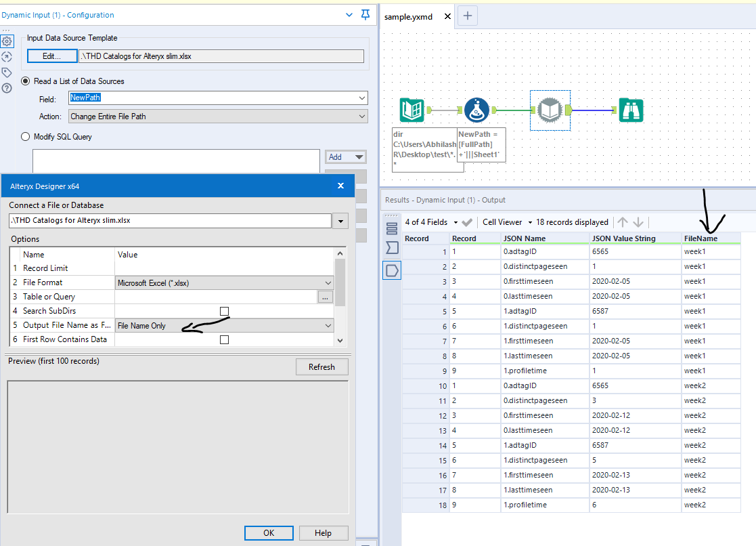
Task: Select the Modify SQL Query option
Action: [x=26, y=137]
